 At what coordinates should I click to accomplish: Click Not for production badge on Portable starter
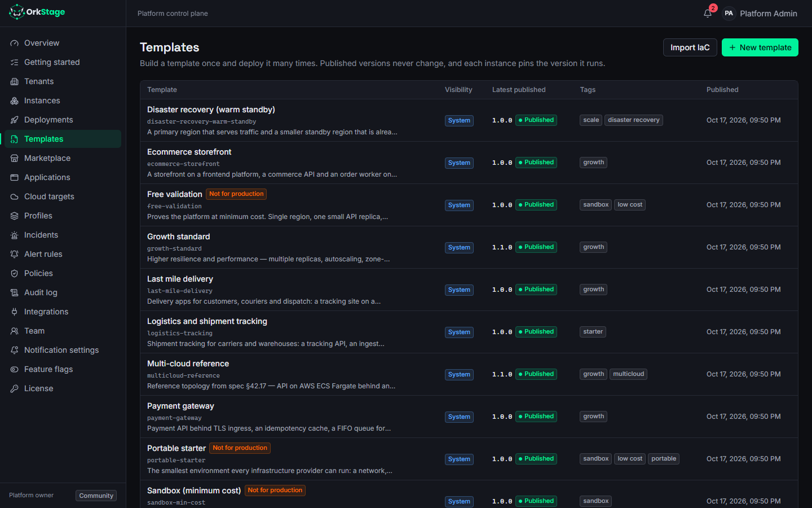click(x=240, y=448)
